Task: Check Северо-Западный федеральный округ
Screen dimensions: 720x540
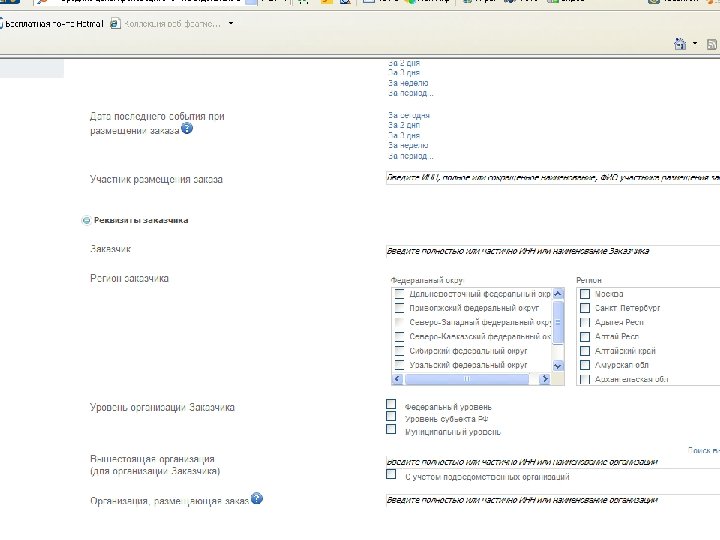Action: [399, 322]
